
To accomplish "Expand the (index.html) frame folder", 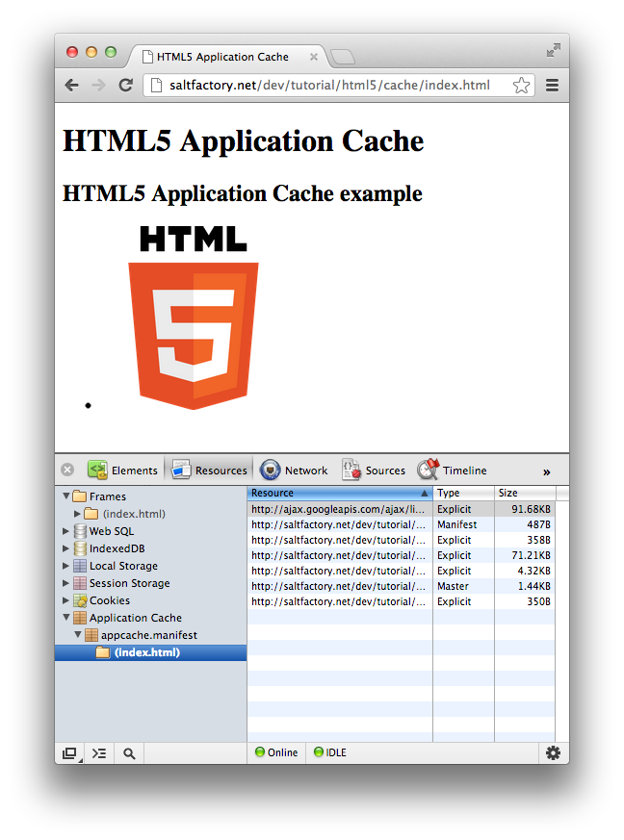I will [77, 514].
